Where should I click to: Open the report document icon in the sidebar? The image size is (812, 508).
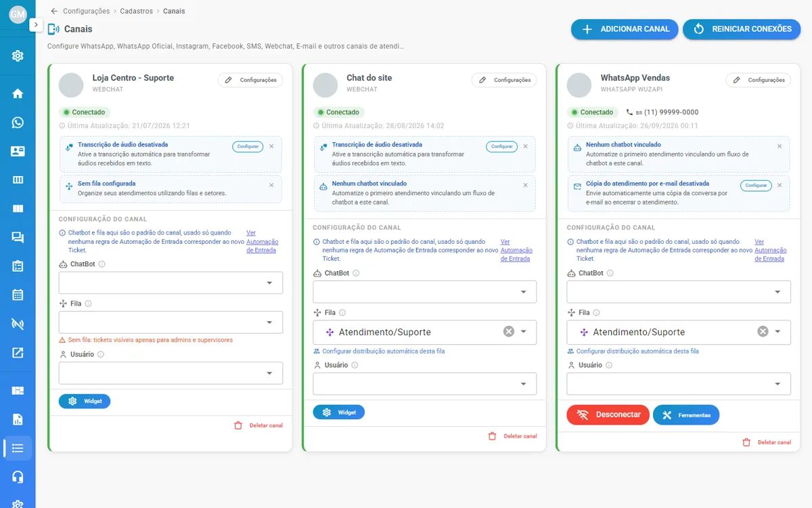18,419
